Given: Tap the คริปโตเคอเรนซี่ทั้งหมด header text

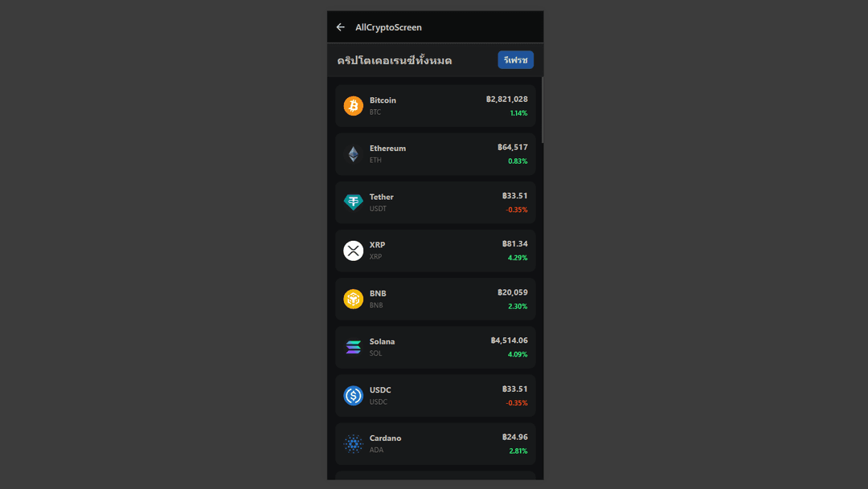Looking at the screenshot, I should (395, 59).
